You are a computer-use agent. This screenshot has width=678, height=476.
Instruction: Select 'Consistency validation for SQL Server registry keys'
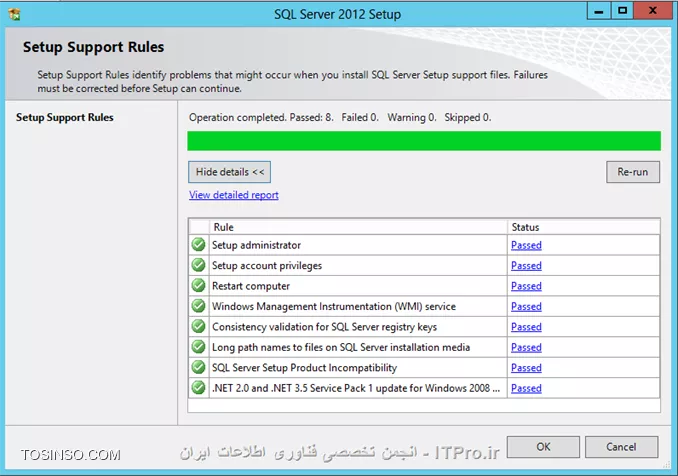tap(324, 327)
